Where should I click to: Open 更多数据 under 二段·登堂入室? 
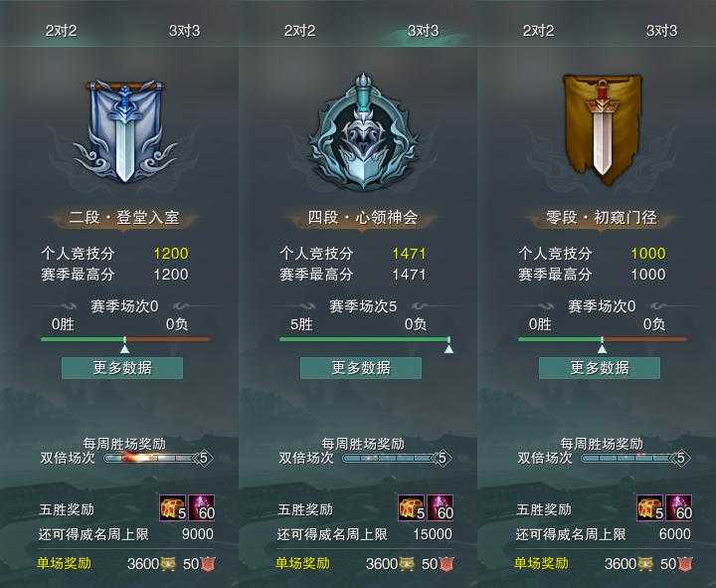122,368
